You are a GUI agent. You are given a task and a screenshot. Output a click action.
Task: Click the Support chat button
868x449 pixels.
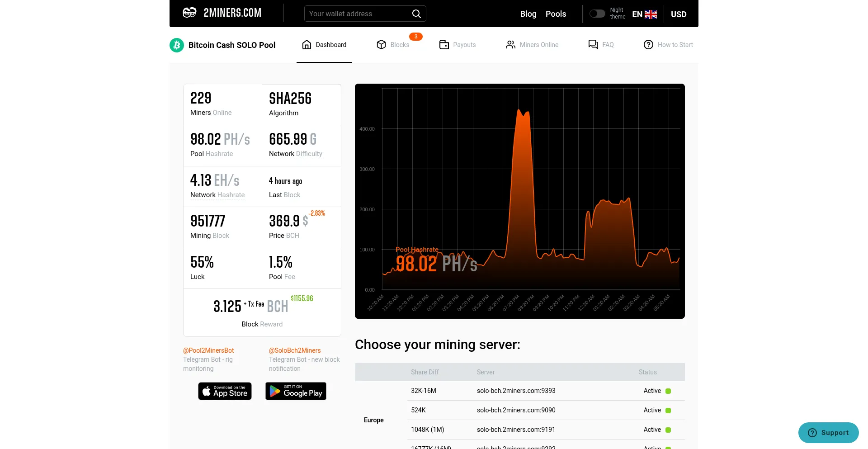point(828,433)
